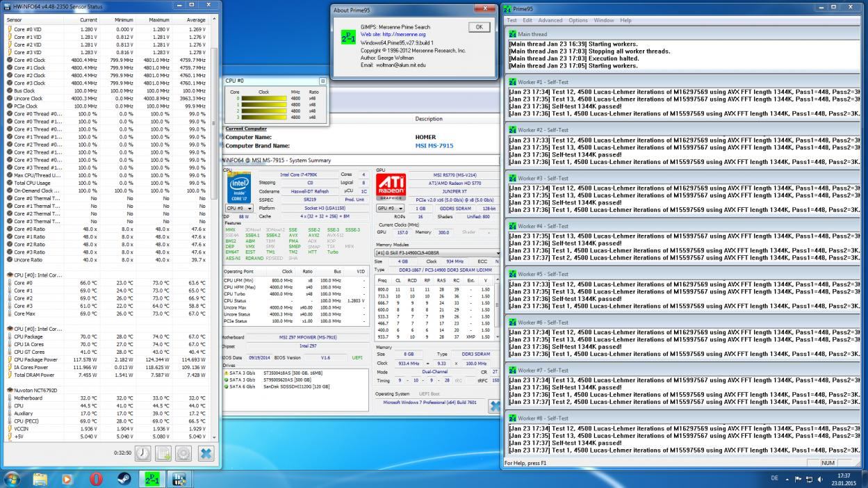Switch to Prime95 via its taskbar icon
The width and height of the screenshot is (868, 488).
pyautogui.click(x=152, y=478)
